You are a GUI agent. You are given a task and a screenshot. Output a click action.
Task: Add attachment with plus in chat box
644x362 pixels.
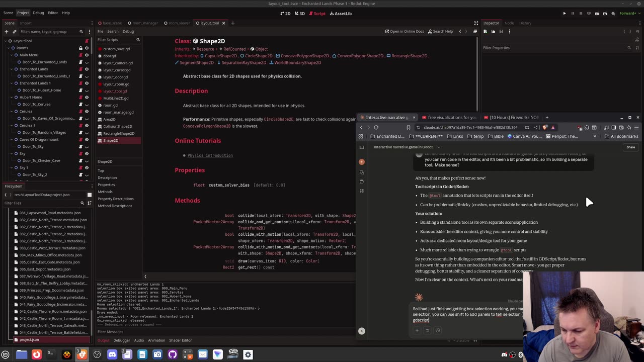click(x=417, y=330)
